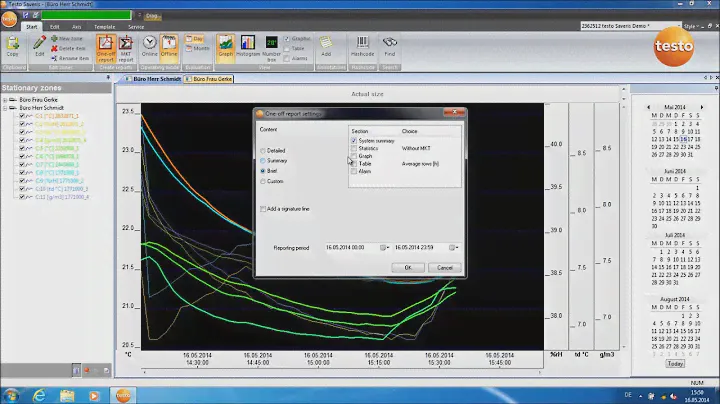The width and height of the screenshot is (720, 404).
Task: Select the Detailed content radio button
Action: [264, 150]
